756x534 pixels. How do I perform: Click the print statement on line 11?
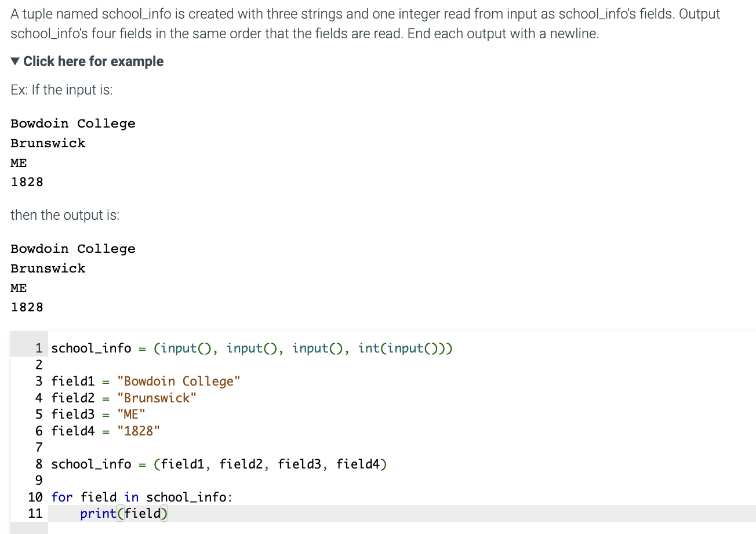click(x=123, y=513)
